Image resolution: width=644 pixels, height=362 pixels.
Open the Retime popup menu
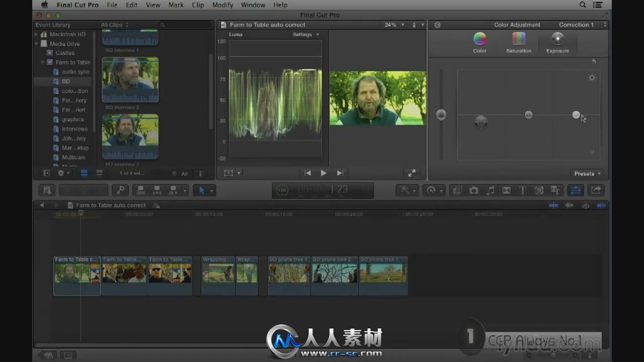433,191
